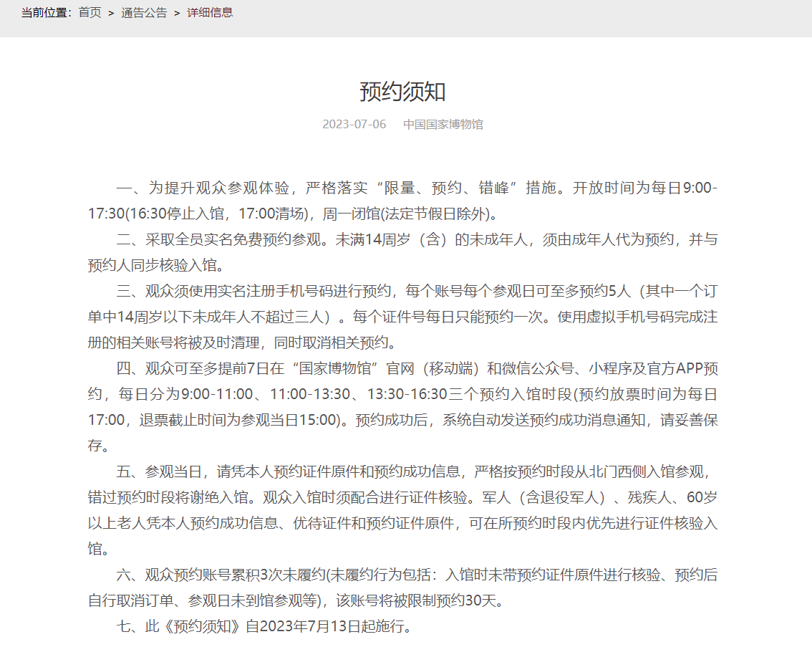The image size is (812, 647).
Task: Click paragraph four starting 四、观众可至多提前7日
Action: pyautogui.click(x=403, y=407)
